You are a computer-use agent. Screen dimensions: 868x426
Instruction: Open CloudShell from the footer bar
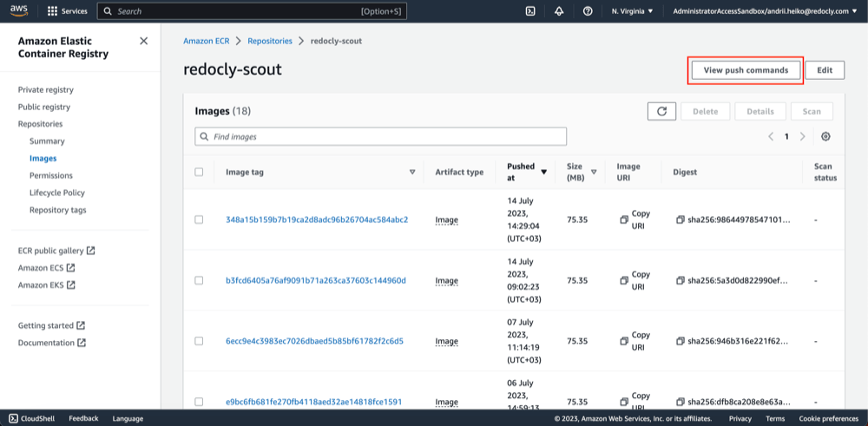coord(32,418)
